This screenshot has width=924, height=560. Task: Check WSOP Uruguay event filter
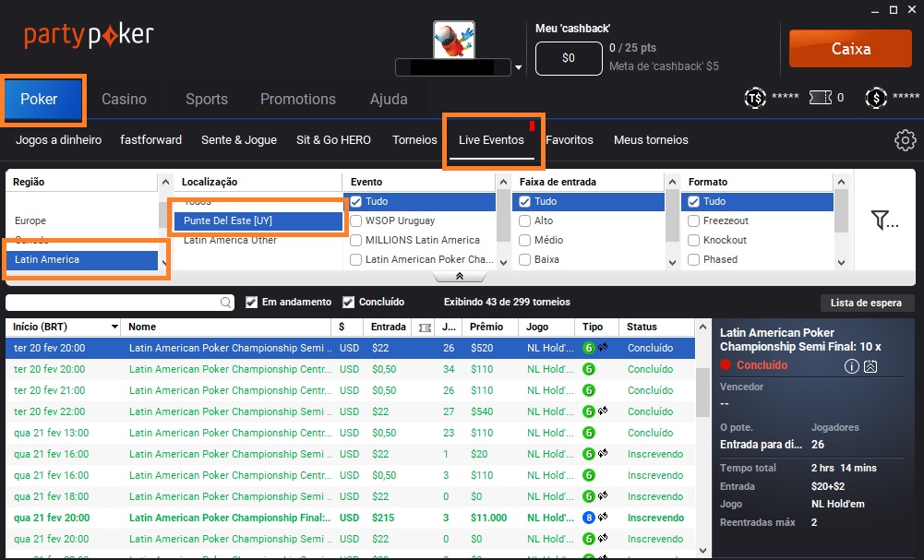click(x=356, y=220)
